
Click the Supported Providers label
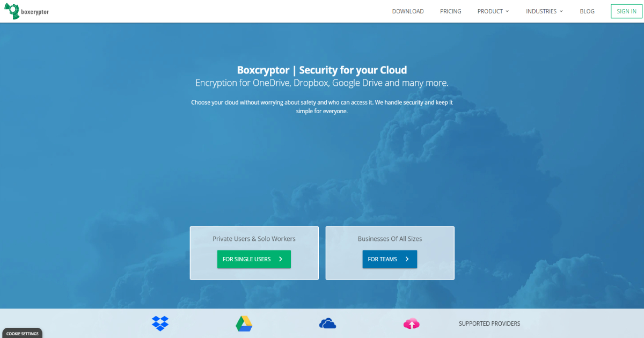click(x=489, y=324)
